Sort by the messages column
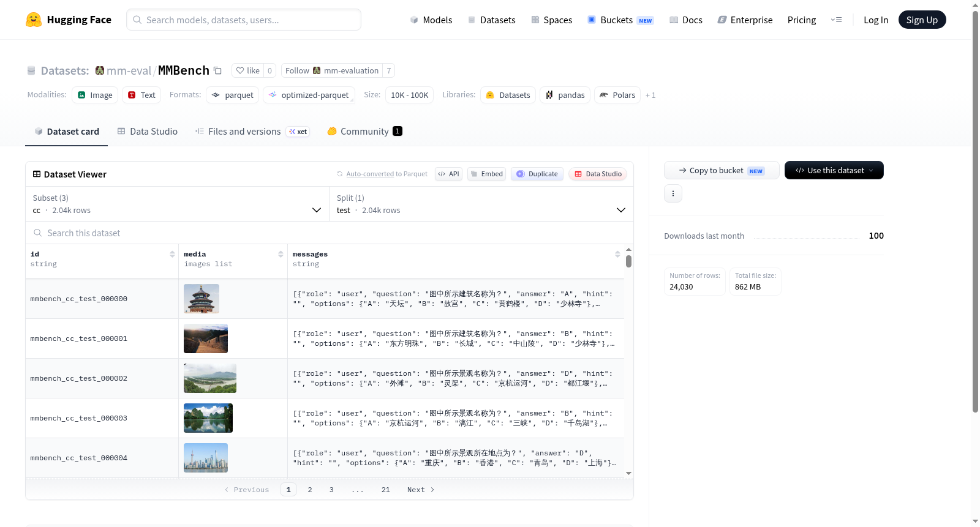Viewport: 980px width, 527px height. tap(617, 254)
